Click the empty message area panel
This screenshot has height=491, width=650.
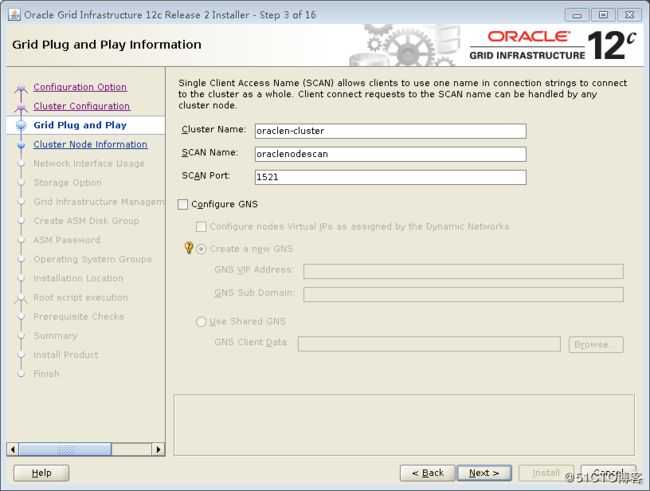click(x=404, y=425)
